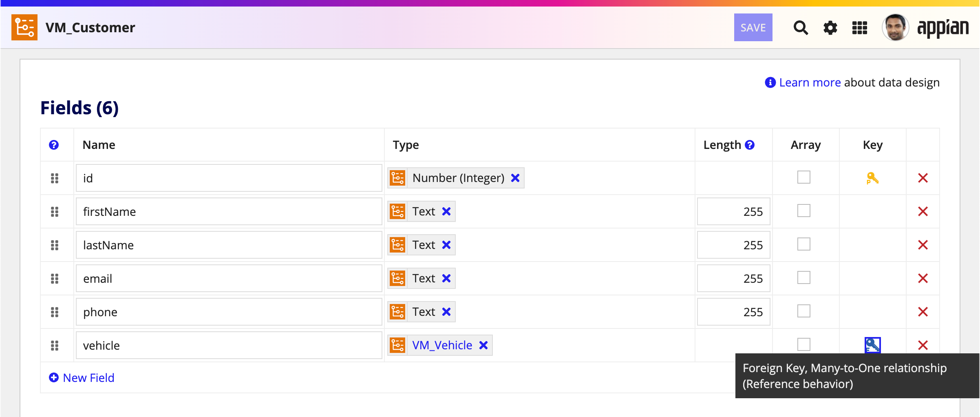This screenshot has height=417, width=980.
Task: Click the primary key icon for id
Action: point(872,178)
